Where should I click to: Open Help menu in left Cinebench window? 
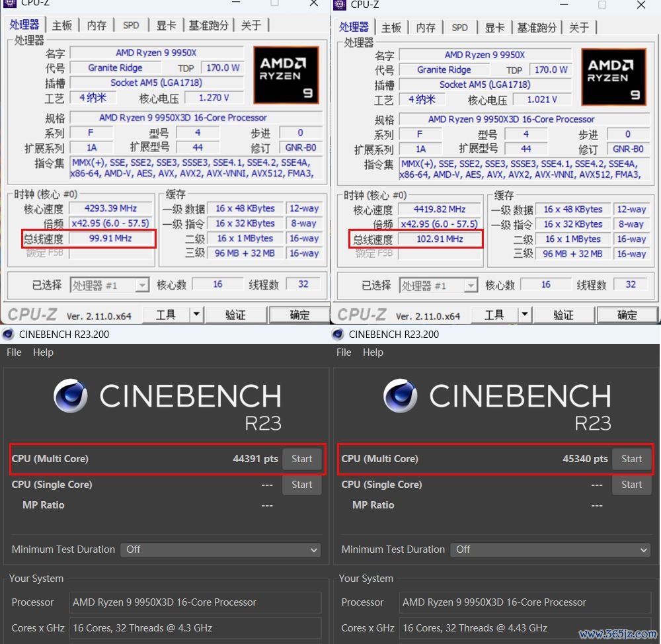(43, 352)
